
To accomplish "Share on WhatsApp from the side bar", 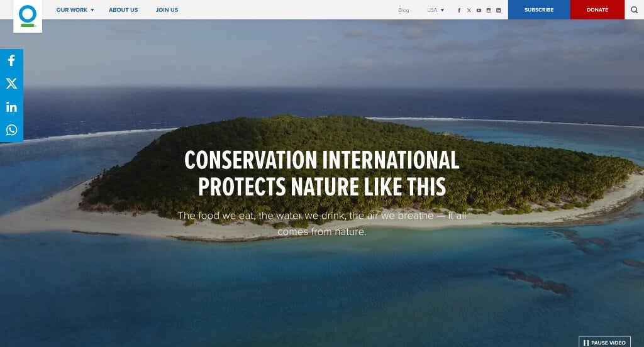I will tap(11, 130).
